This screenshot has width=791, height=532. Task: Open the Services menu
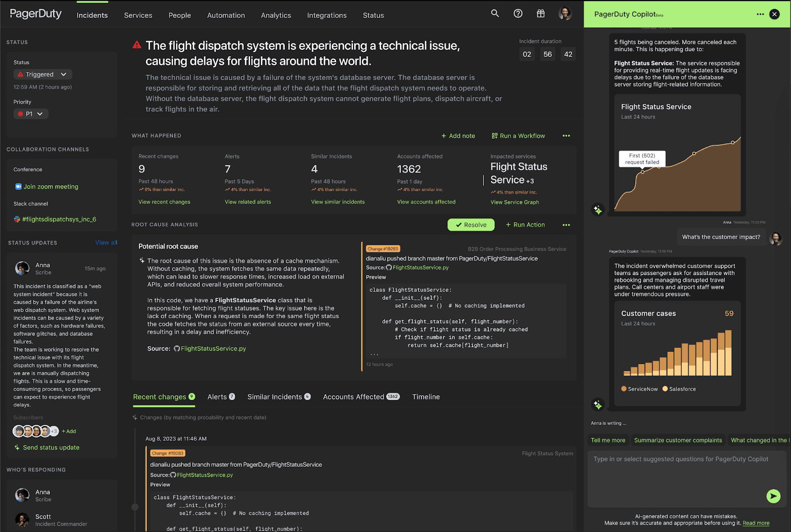point(138,15)
